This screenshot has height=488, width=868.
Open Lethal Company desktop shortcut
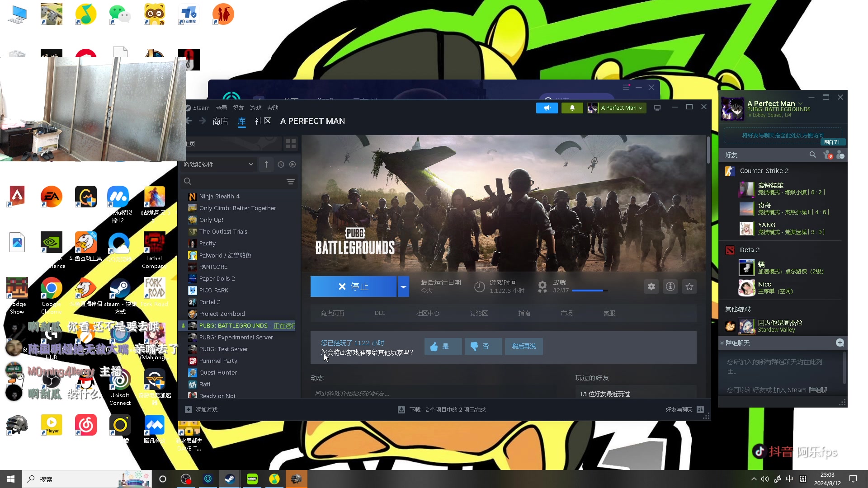point(154,250)
